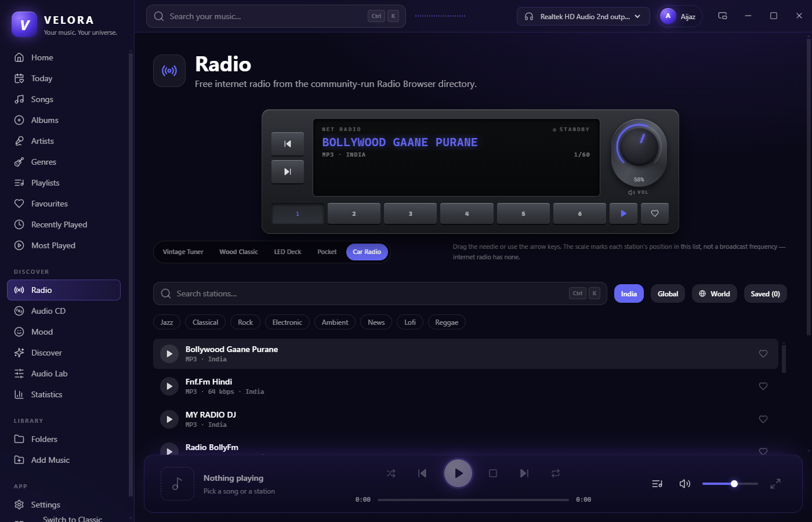Open Albums section
Viewport: 812px width, 522px height.
[x=64, y=120]
